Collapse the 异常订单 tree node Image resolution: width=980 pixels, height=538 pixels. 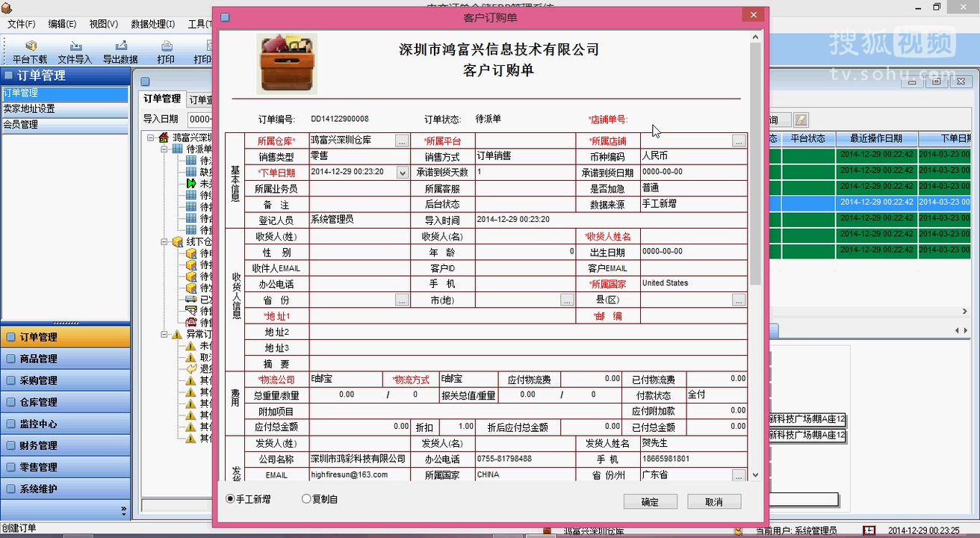pyautogui.click(x=165, y=334)
